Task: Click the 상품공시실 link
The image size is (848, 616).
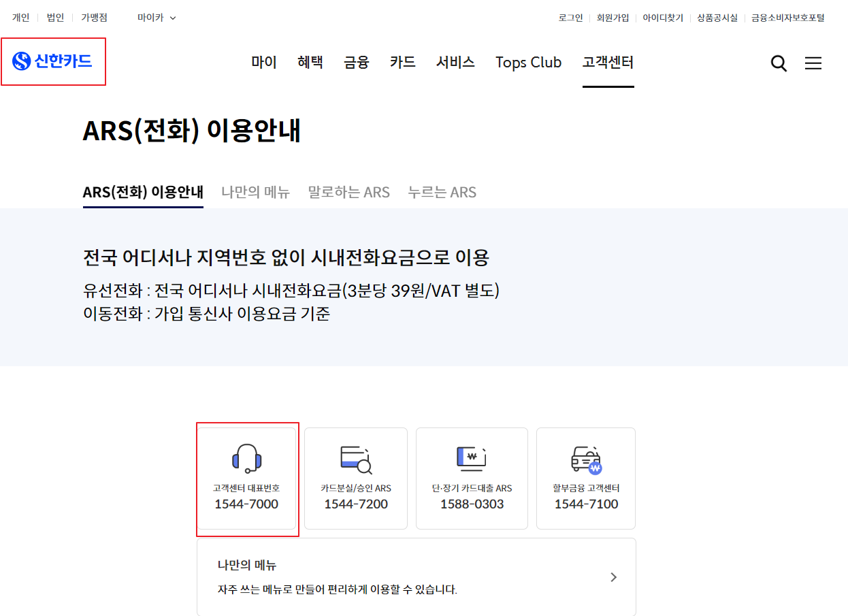Action: [x=717, y=18]
